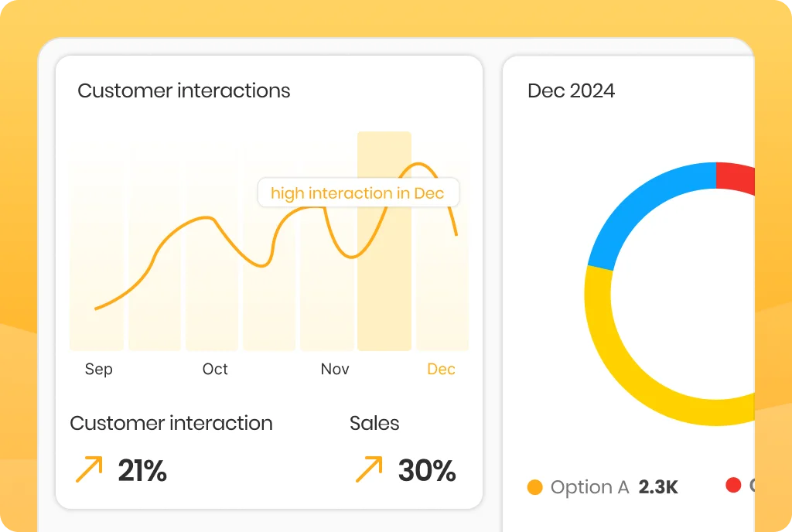Click the 30% sales value
This screenshot has width=792, height=532.
click(427, 471)
